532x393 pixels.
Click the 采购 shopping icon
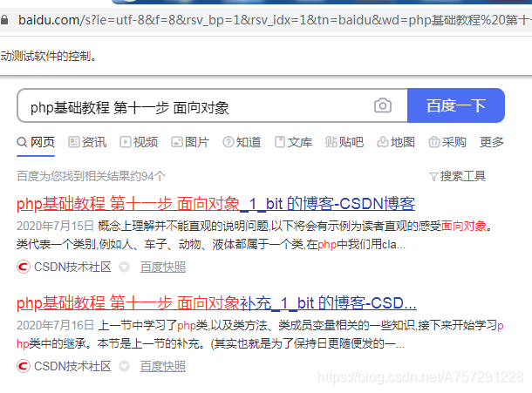point(434,142)
